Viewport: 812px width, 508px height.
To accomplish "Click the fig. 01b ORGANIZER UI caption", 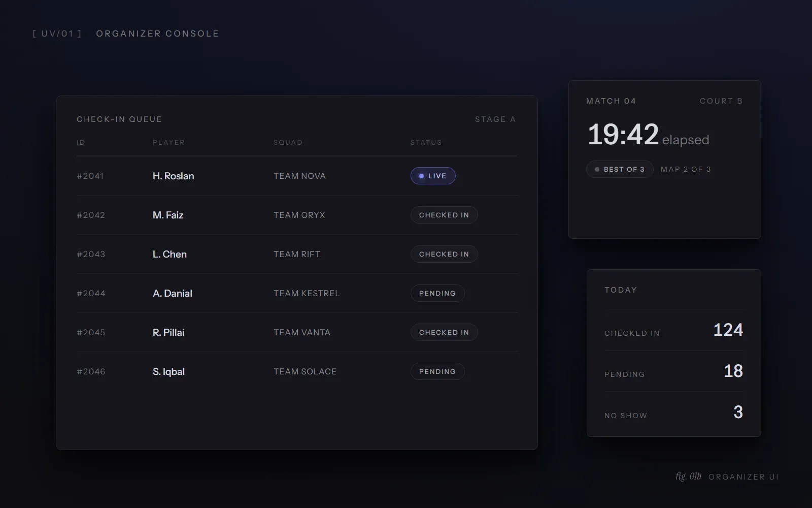I will 727,477.
